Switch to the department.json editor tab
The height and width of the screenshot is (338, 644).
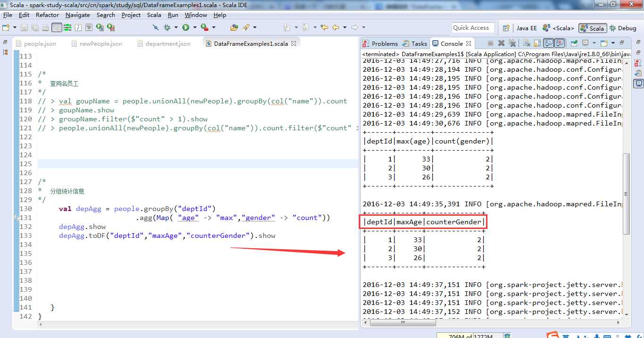(164, 43)
